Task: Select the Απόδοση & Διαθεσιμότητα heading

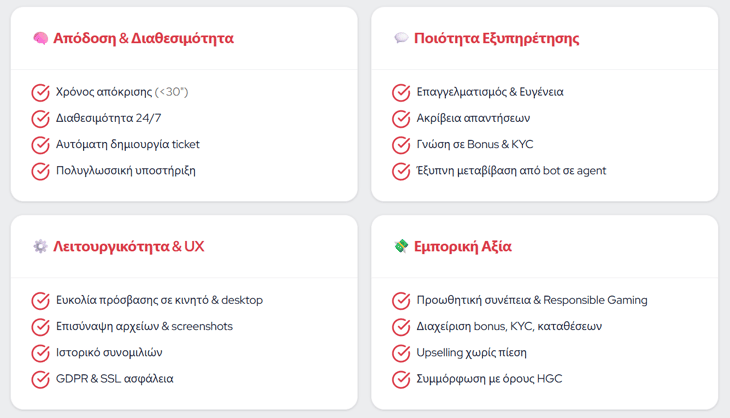Action: [143, 39]
